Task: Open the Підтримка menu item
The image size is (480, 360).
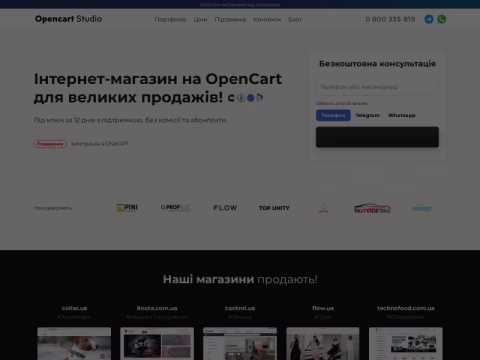Action: (x=230, y=19)
